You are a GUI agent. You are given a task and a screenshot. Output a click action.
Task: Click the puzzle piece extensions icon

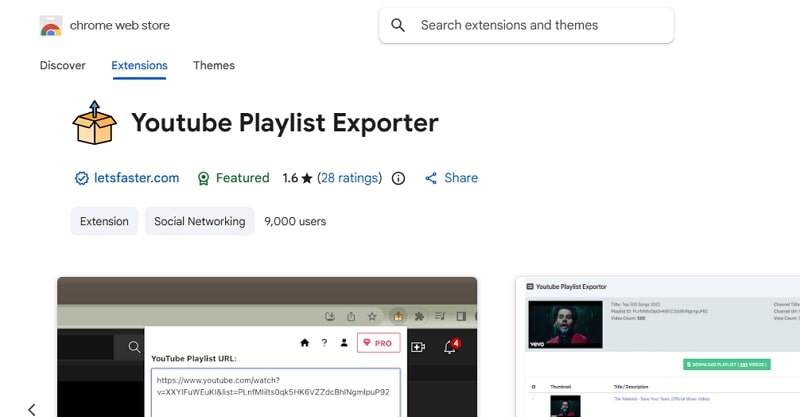pyautogui.click(x=419, y=316)
